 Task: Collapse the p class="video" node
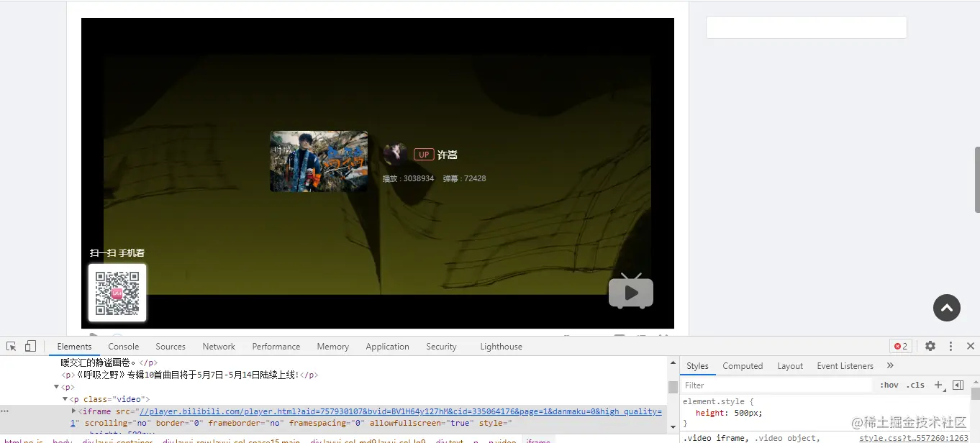65,399
